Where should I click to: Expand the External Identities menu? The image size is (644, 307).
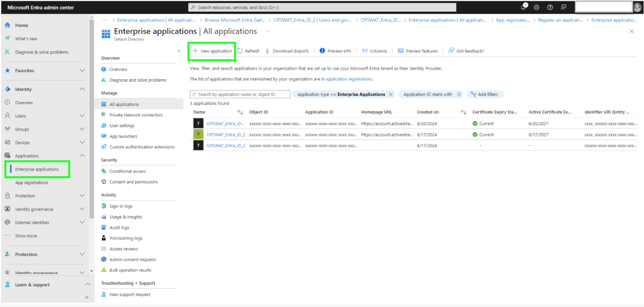tap(82, 223)
